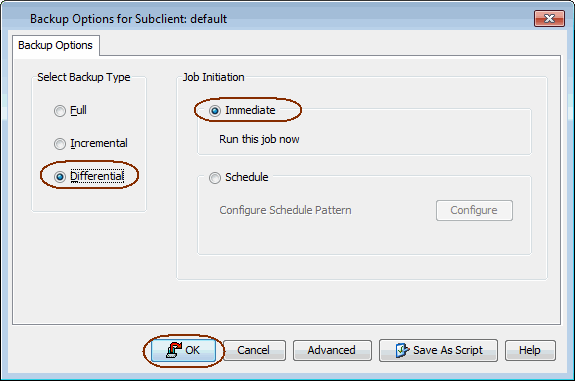
Task: Open the Backup Options tab
Action: point(56,45)
